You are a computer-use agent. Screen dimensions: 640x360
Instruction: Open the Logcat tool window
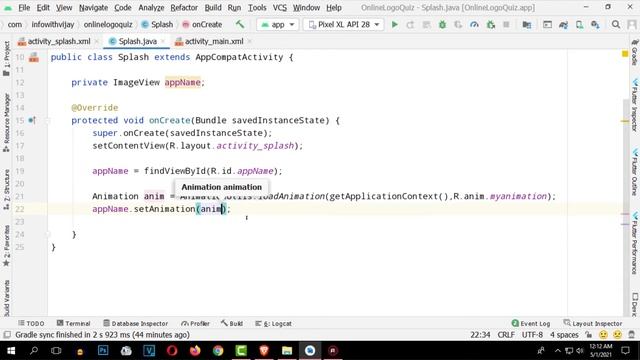[x=273, y=323]
